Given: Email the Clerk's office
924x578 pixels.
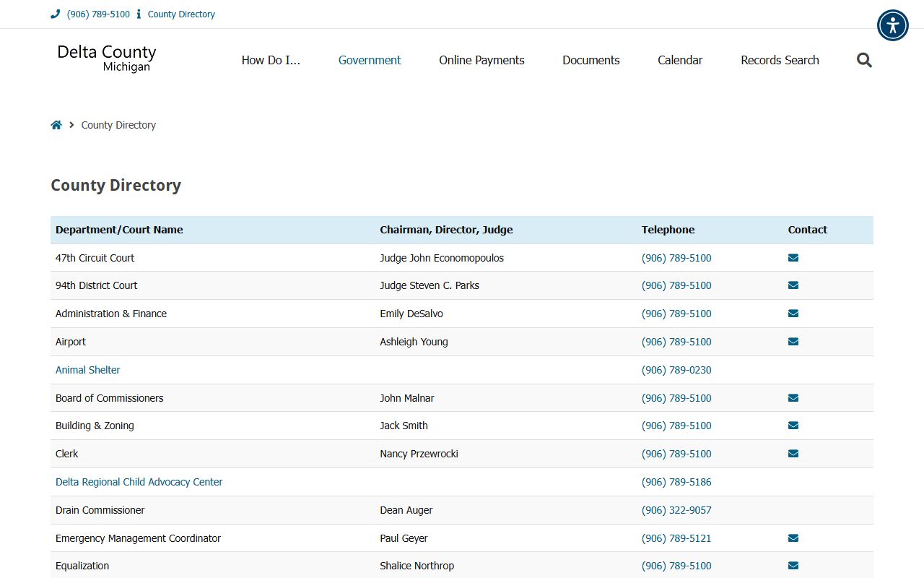Looking at the screenshot, I should (x=793, y=454).
